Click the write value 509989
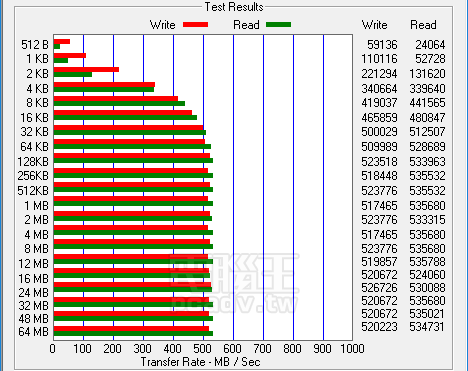 tap(380, 147)
